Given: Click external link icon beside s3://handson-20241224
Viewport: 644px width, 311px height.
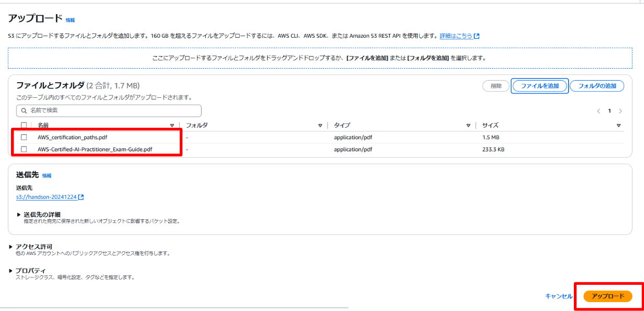Looking at the screenshot, I should point(81,197).
